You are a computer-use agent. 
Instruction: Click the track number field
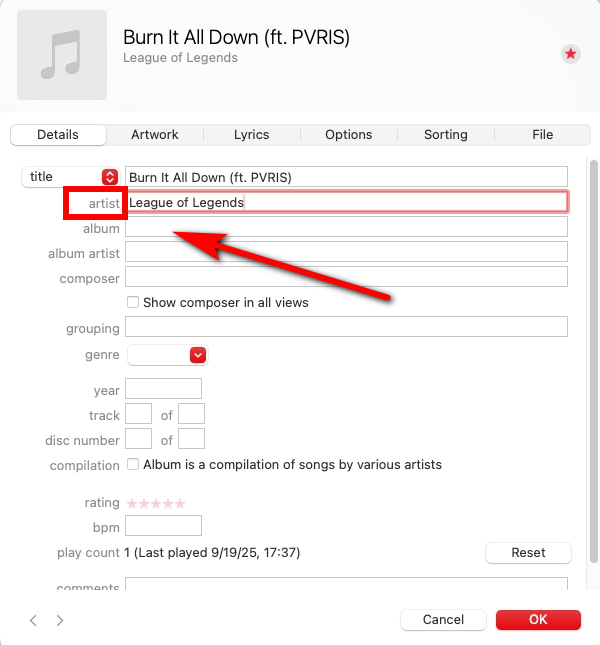coord(139,414)
